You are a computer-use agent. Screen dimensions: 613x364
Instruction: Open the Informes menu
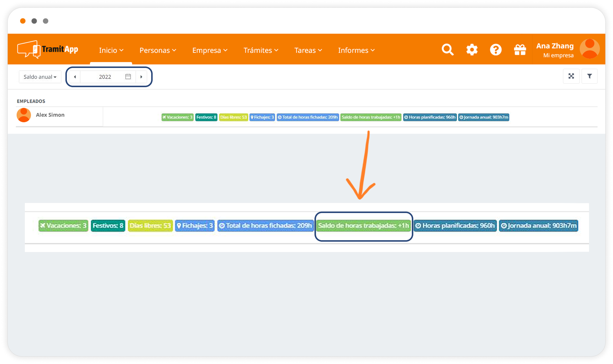coord(356,51)
